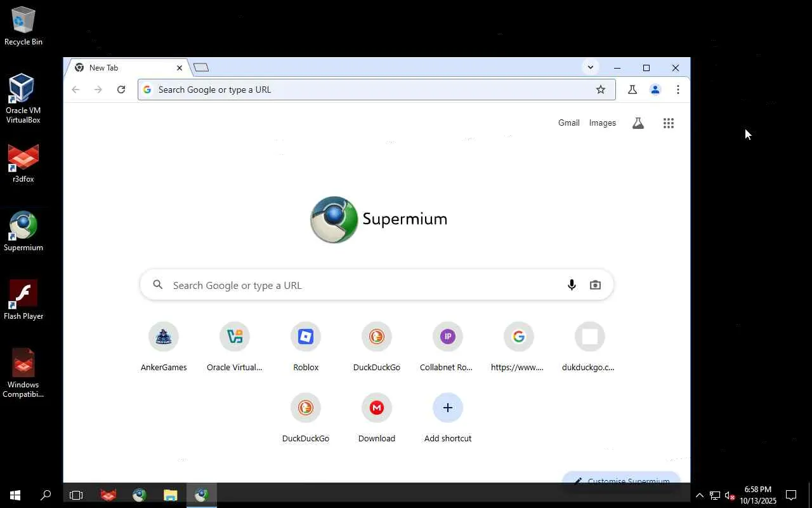Close the New Tab tab
Image resolution: width=812 pixels, height=508 pixels.
point(180,68)
